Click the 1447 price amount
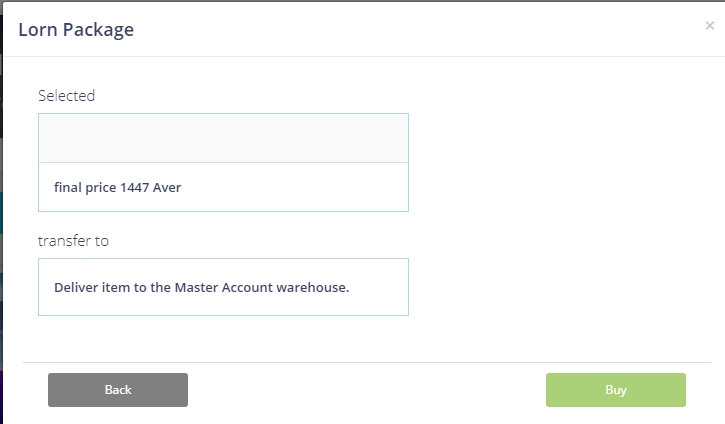This screenshot has width=725, height=424. coord(135,187)
